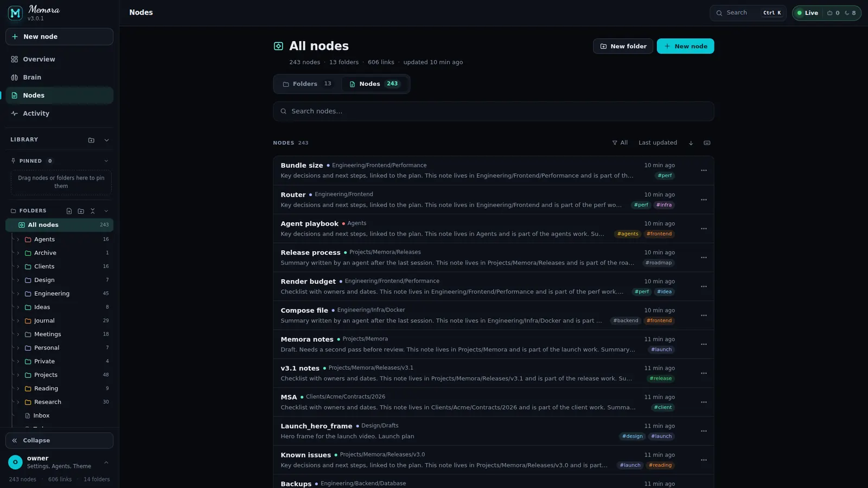Switch to the Folders tab
Image resolution: width=868 pixels, height=488 pixels.
pos(307,84)
